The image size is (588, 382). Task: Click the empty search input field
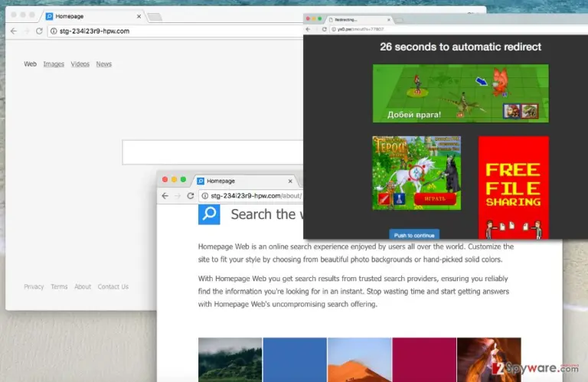(x=213, y=152)
